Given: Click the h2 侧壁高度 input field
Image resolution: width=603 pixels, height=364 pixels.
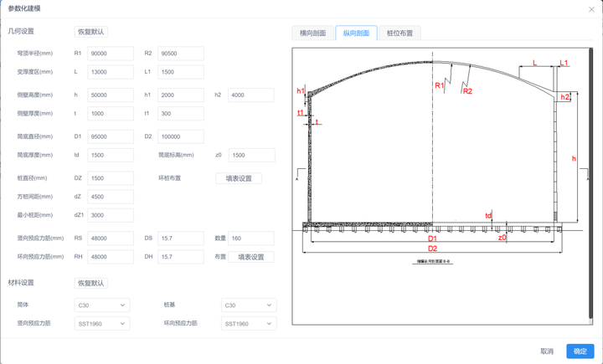Looking at the screenshot, I should 250,95.
